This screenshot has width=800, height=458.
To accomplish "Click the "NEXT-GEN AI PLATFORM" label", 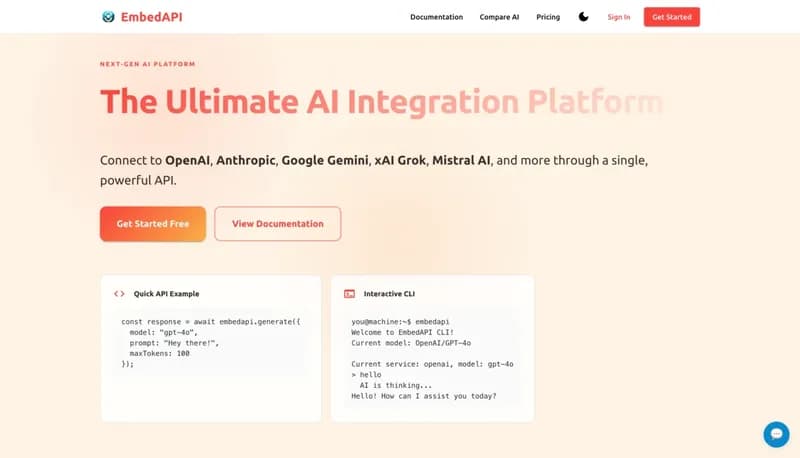I will tap(147, 64).
